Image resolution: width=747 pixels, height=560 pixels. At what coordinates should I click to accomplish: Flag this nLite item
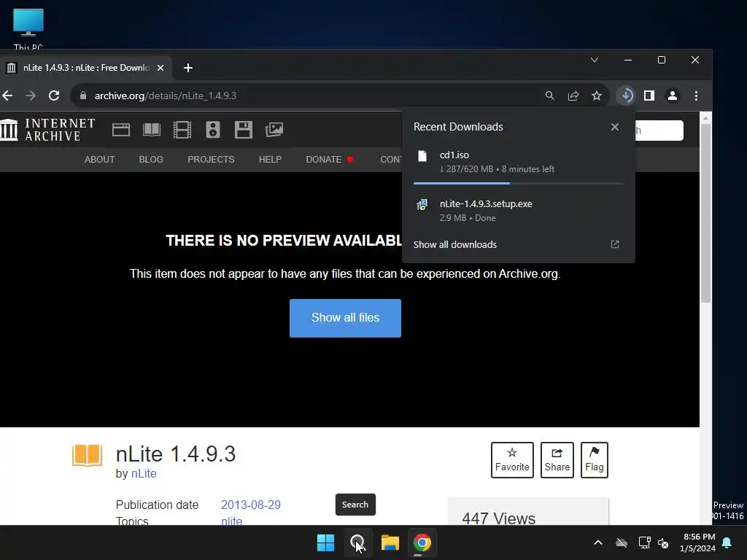[594, 460]
